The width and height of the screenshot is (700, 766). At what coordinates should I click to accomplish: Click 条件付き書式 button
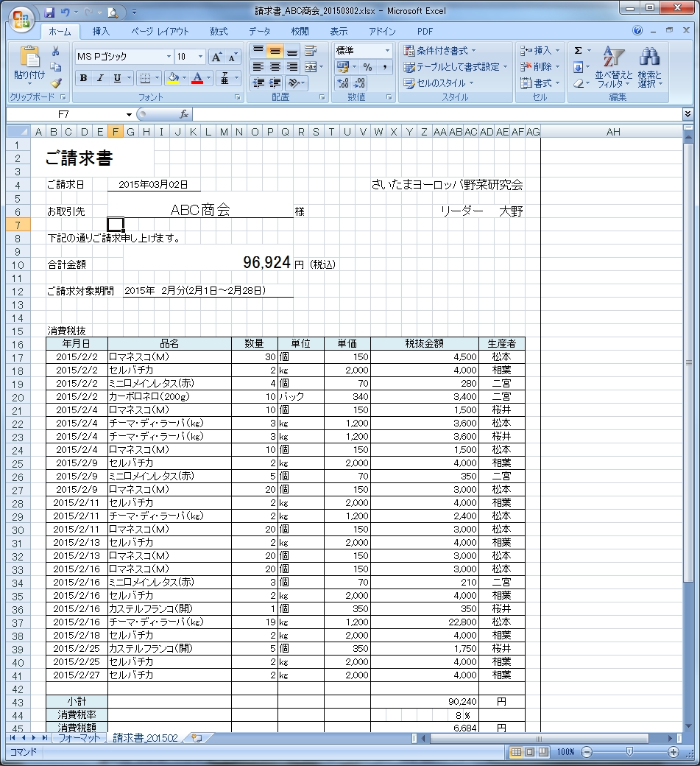point(440,51)
